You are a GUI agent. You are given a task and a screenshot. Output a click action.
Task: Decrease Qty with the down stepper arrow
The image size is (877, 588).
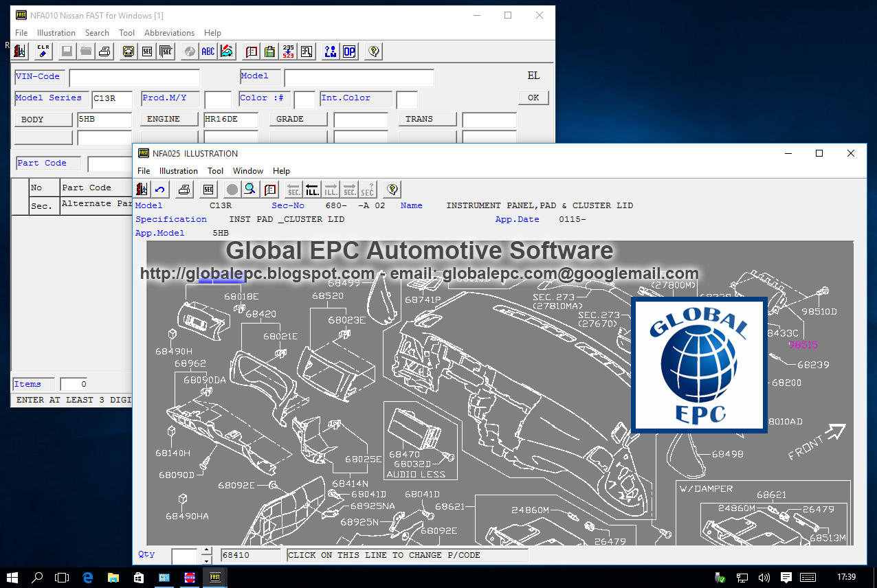(206, 560)
